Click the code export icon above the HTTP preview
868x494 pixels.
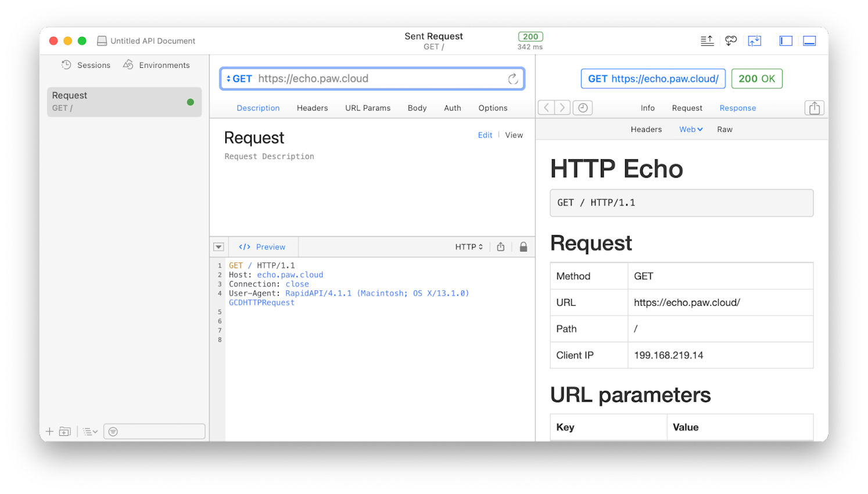click(500, 247)
